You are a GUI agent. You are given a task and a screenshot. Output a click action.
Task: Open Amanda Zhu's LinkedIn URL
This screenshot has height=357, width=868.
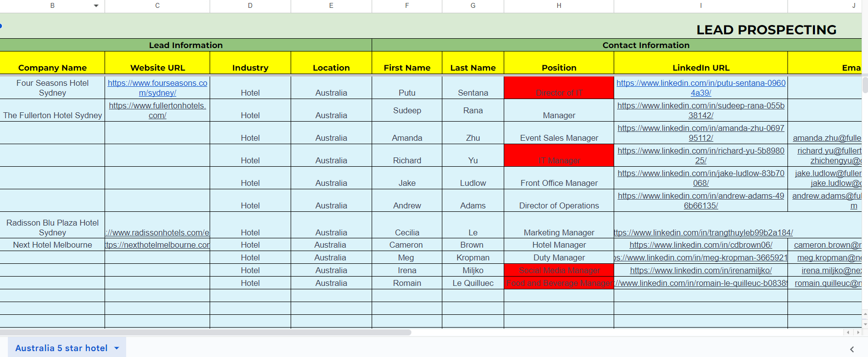(x=701, y=133)
